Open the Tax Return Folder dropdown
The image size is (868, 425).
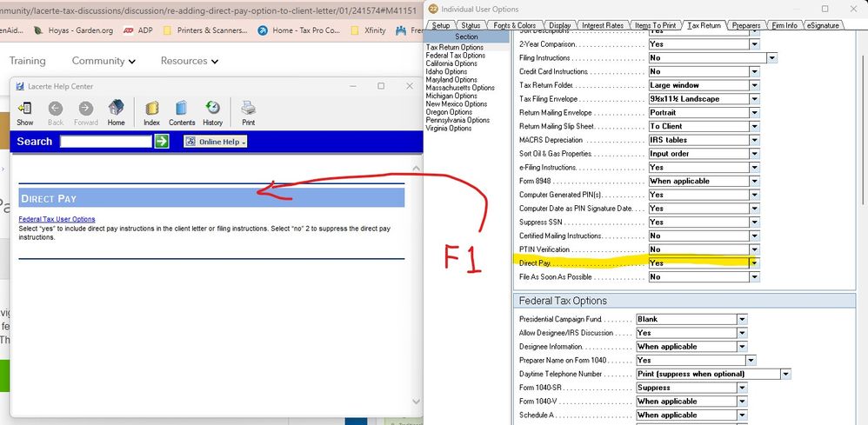point(754,85)
